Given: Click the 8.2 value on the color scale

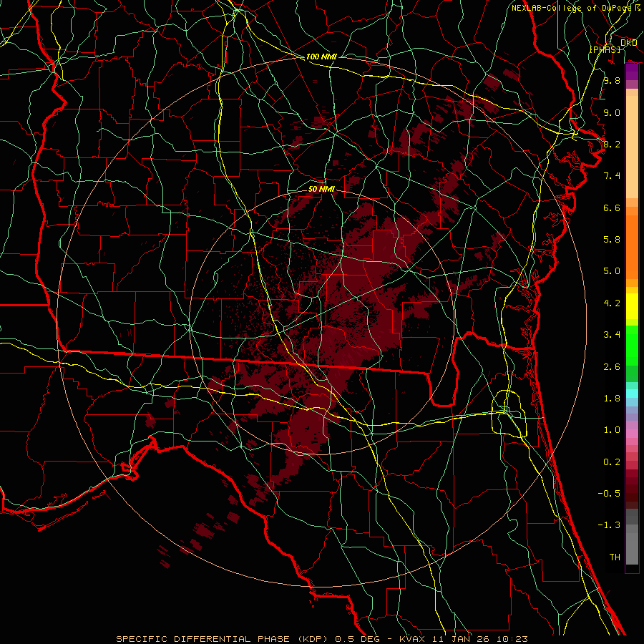Looking at the screenshot, I should [x=612, y=144].
